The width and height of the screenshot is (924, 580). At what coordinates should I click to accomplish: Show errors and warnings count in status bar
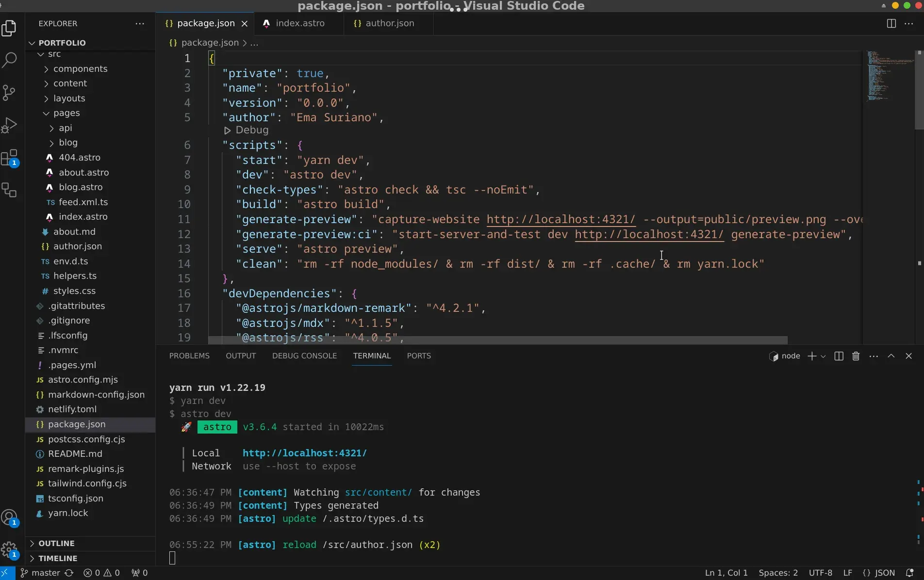click(101, 573)
